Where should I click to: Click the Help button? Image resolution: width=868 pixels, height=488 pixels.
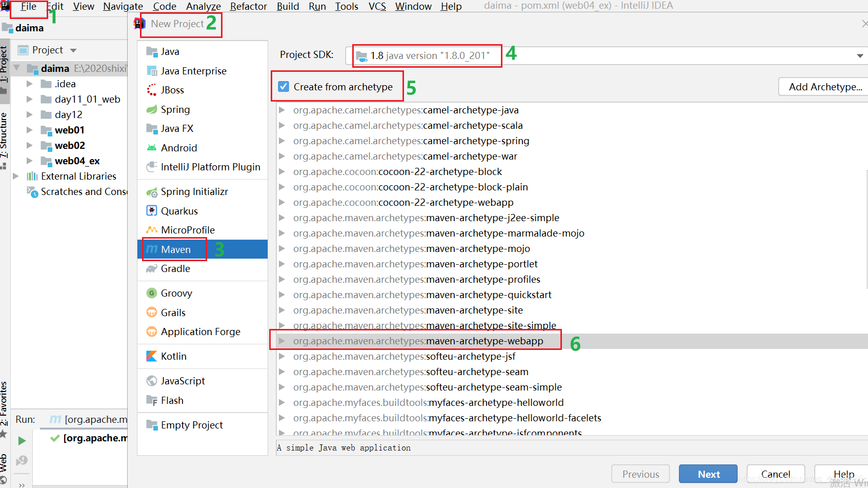(842, 474)
